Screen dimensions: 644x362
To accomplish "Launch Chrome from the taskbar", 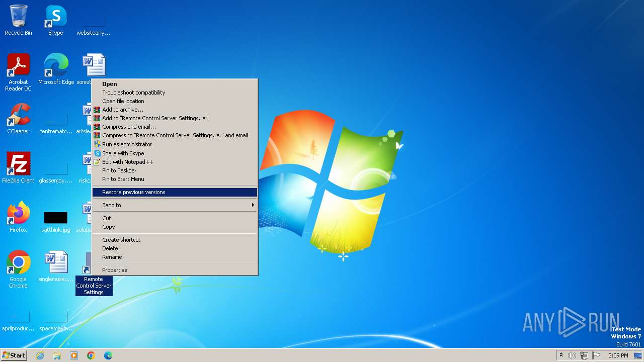I will 91,355.
